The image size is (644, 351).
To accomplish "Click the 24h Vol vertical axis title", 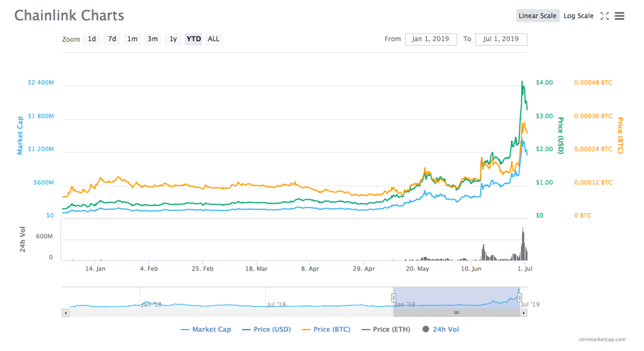I will [x=23, y=240].
